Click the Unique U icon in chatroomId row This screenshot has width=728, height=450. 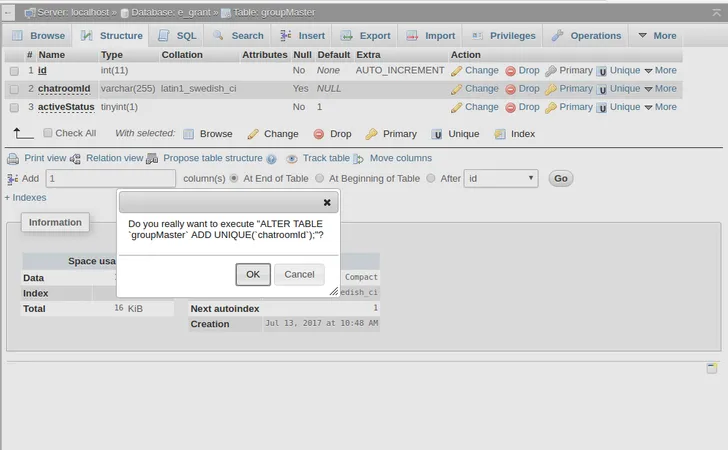click(x=602, y=90)
